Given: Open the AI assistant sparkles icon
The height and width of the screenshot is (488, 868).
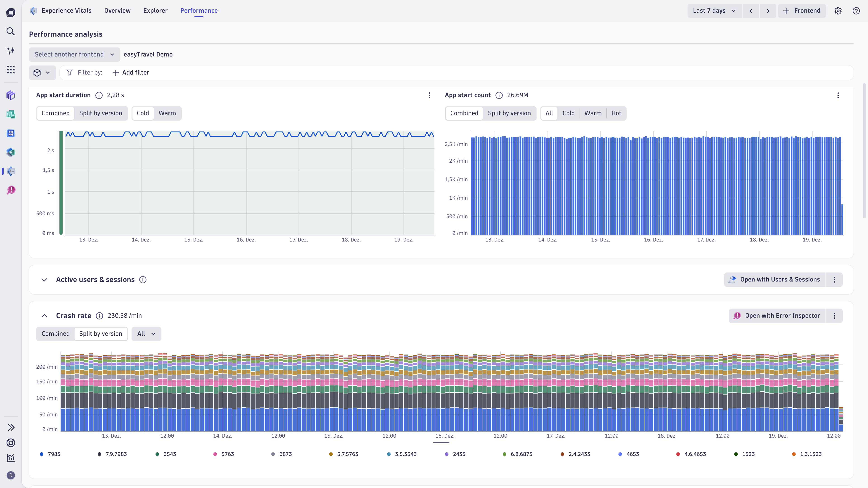Looking at the screenshot, I should 10,51.
